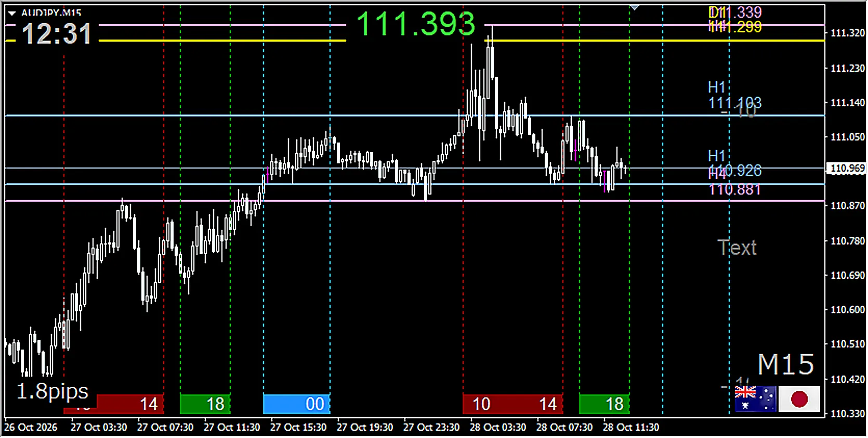Click the 1.8pips spread label
The image size is (868, 438).
[52, 391]
